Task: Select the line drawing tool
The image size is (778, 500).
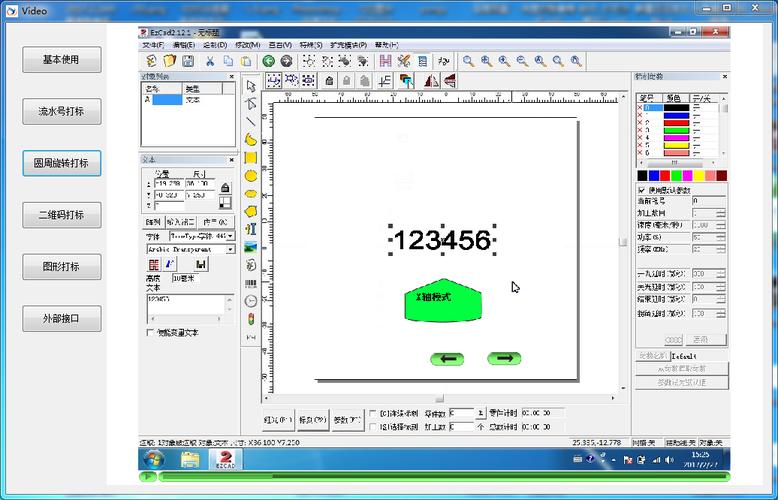Action: click(251, 122)
